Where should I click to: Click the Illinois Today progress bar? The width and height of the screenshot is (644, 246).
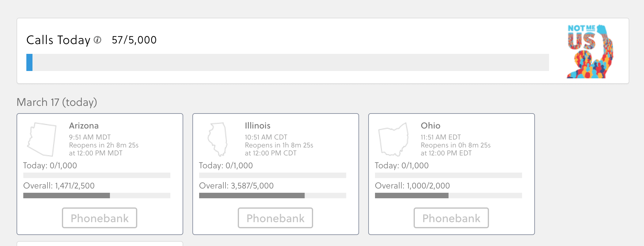pos(273,175)
